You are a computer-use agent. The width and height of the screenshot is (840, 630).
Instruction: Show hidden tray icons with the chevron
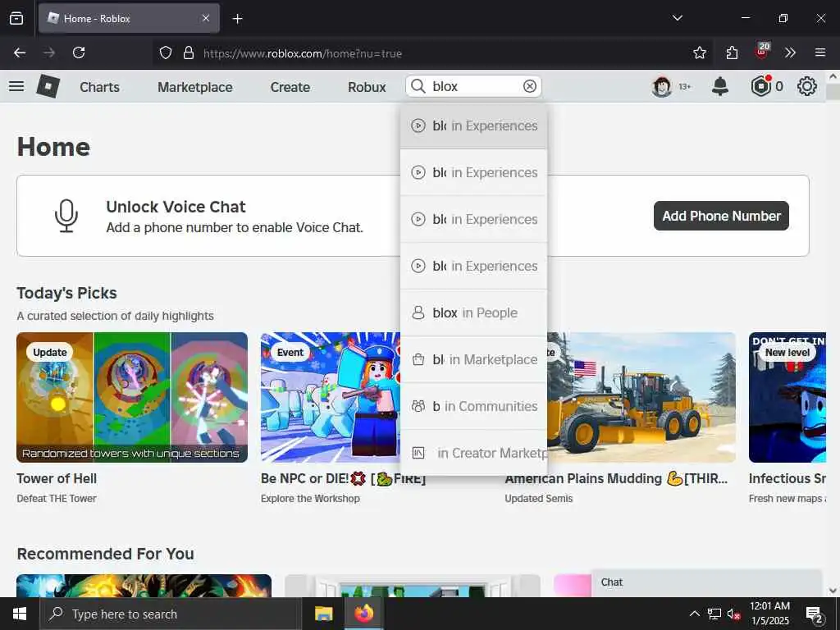coord(694,614)
